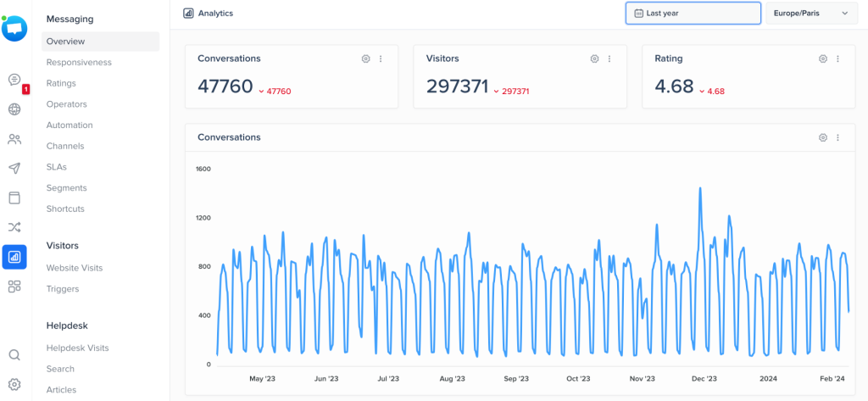Open the inbox conversations icon

(x=14, y=80)
